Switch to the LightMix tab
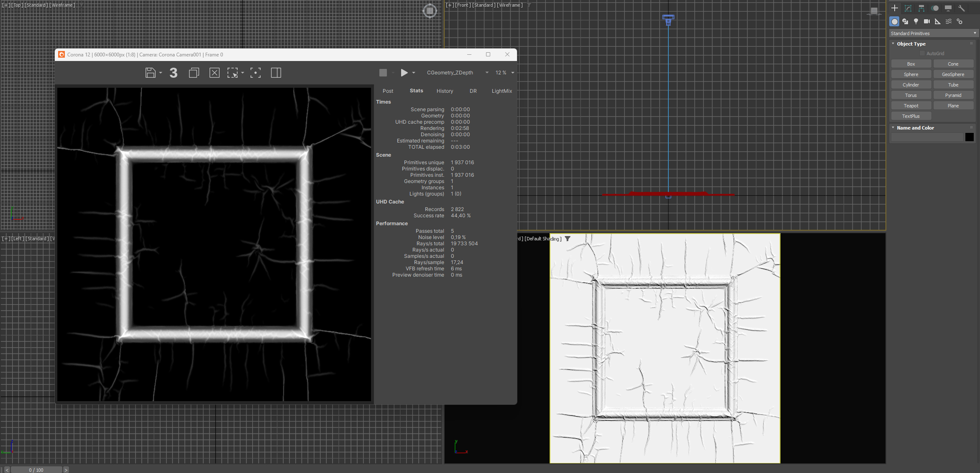This screenshot has width=980, height=473. (x=502, y=91)
